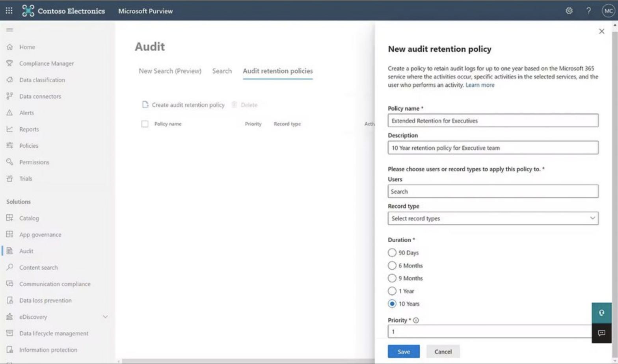
Task: Select the 10 Years duration
Action: (x=392, y=304)
